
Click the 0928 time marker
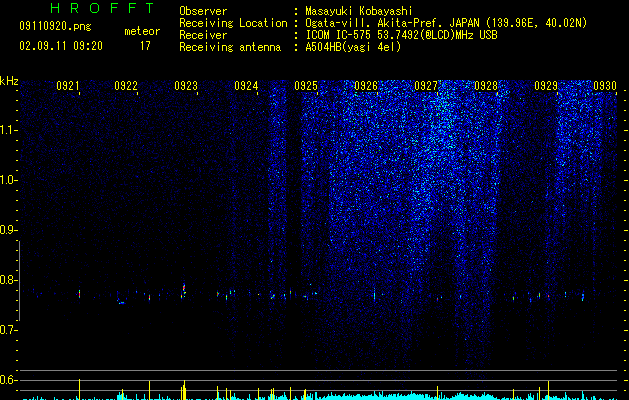point(486,86)
